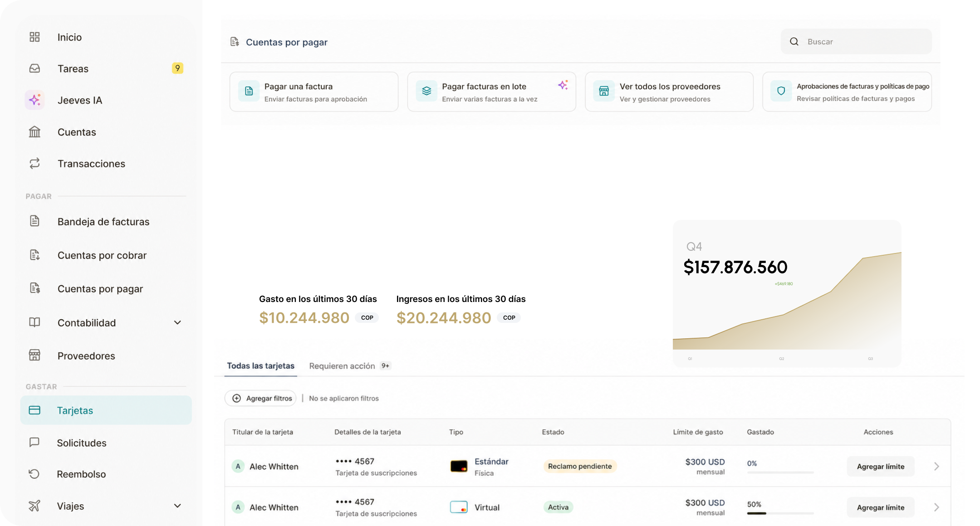Click the Viajes airplane icon

(x=34, y=506)
